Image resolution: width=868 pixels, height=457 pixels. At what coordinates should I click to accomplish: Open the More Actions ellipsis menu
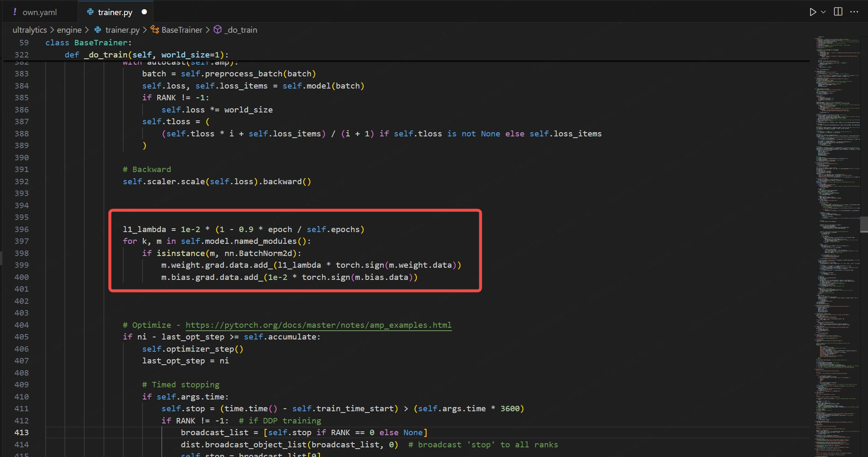pos(854,12)
